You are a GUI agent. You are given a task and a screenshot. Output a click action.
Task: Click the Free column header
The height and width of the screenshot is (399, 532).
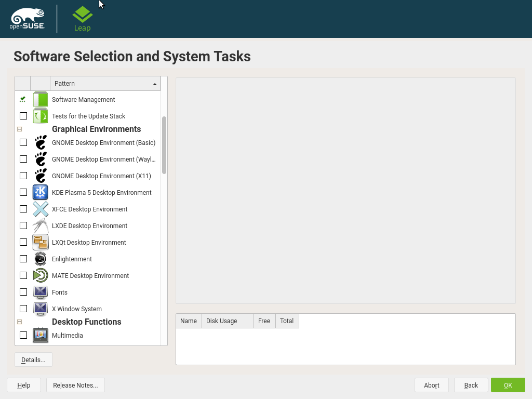pyautogui.click(x=264, y=321)
